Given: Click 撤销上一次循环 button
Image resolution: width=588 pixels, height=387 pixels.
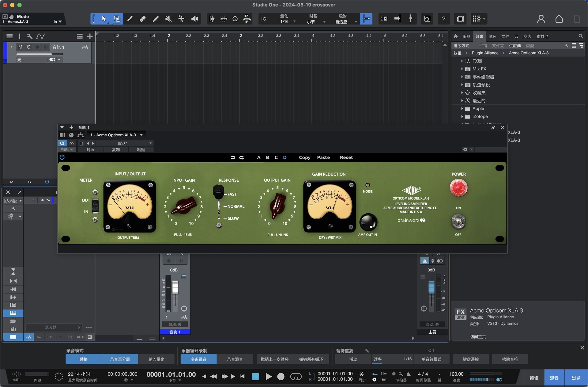Looking at the screenshot, I should pyautogui.click(x=274, y=359).
